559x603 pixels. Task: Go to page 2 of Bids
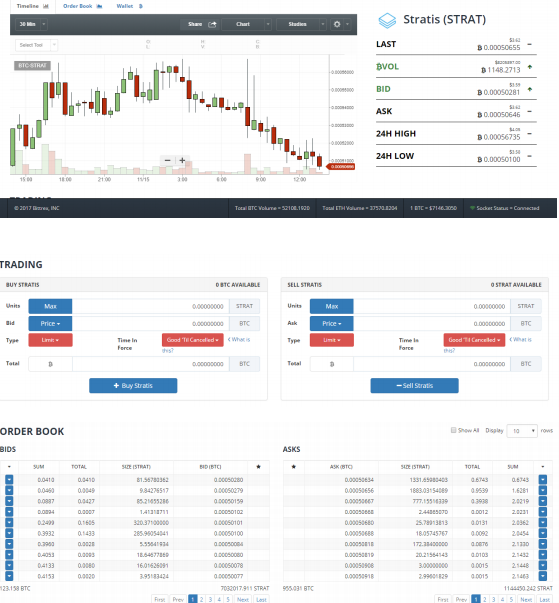(x=201, y=599)
